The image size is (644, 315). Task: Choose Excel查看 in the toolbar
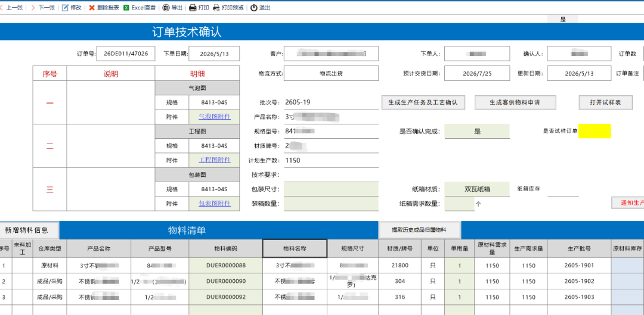click(144, 8)
